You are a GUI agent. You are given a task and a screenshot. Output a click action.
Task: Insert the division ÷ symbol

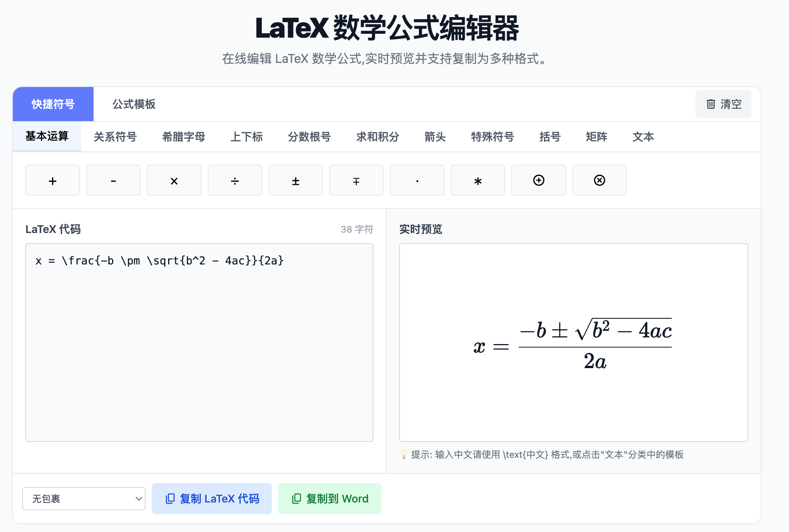click(235, 180)
